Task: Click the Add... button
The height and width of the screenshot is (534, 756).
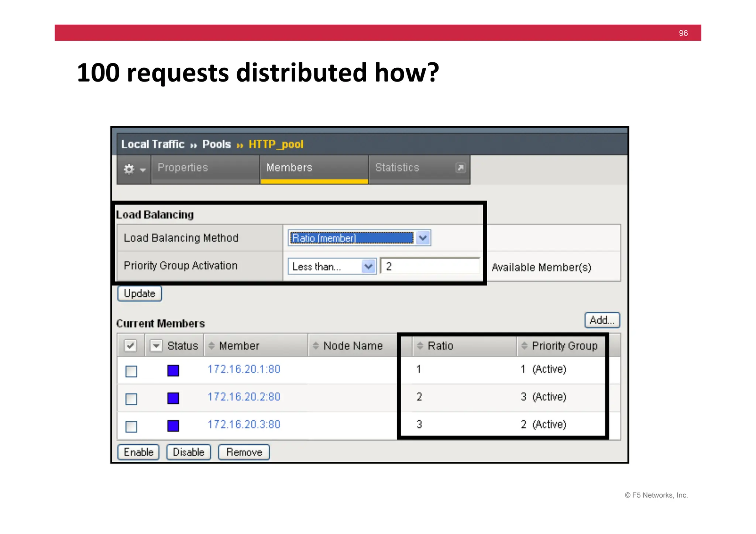Action: pos(602,320)
